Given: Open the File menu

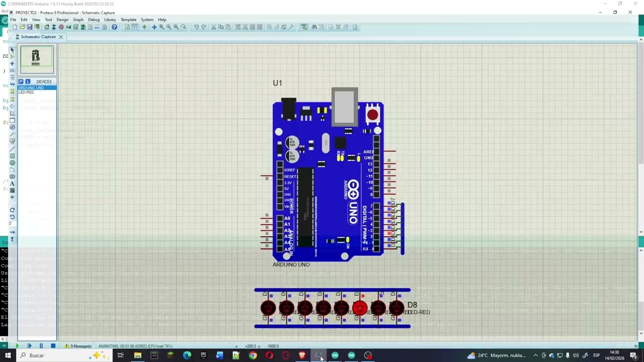Looking at the screenshot, I should coord(13,20).
